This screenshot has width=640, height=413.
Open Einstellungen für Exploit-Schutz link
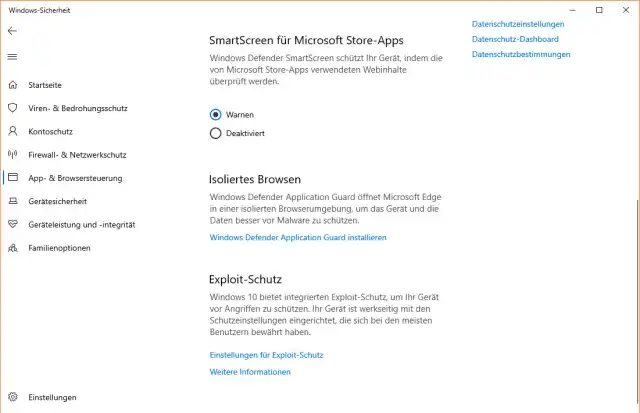pos(266,355)
